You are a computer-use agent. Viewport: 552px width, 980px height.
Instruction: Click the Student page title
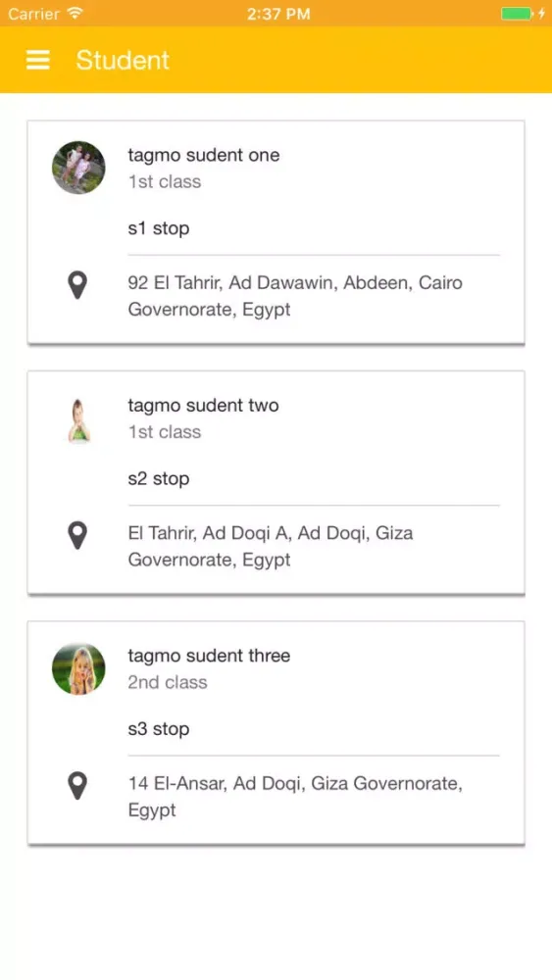123,60
